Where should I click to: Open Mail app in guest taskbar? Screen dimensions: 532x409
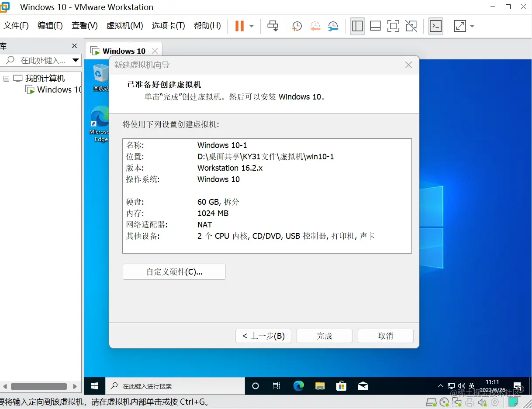(x=363, y=386)
